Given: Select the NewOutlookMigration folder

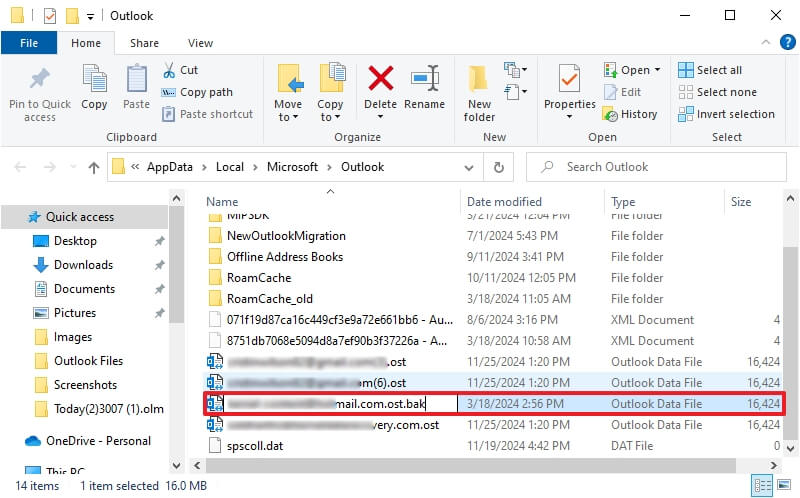Looking at the screenshot, I should click(286, 236).
